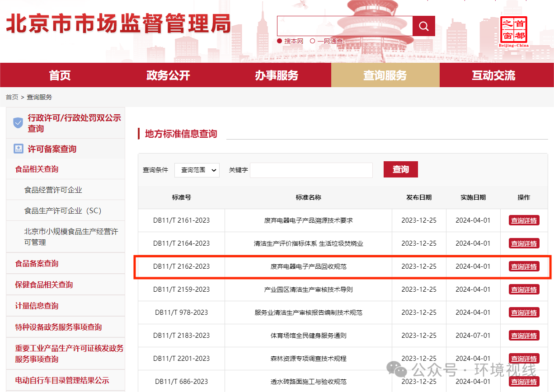The height and width of the screenshot is (392, 554).
Task: Click standard name 废弃电器电子产品溯源技术要求
Action: (309, 220)
